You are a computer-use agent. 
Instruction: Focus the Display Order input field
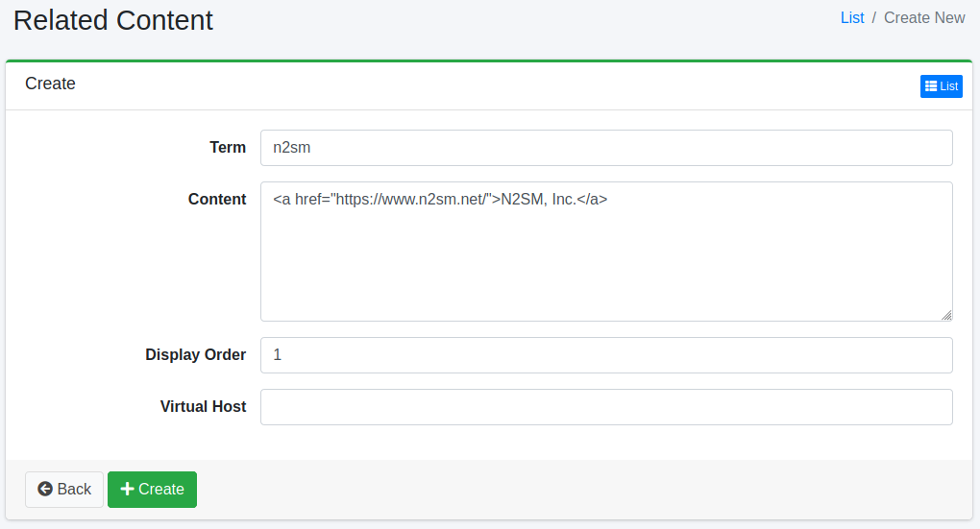point(606,355)
